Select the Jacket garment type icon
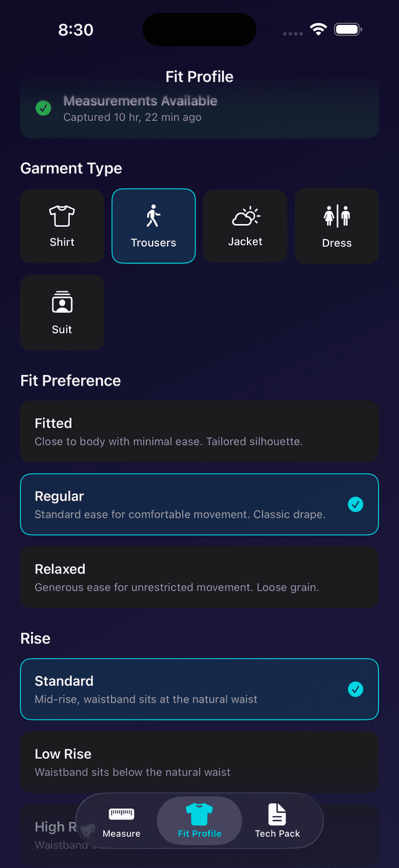 click(x=245, y=215)
